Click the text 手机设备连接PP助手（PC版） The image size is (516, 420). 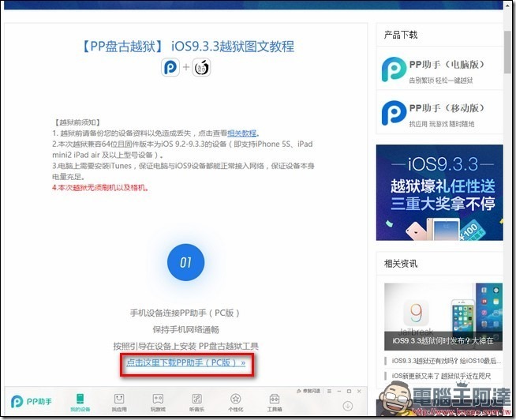click(185, 313)
